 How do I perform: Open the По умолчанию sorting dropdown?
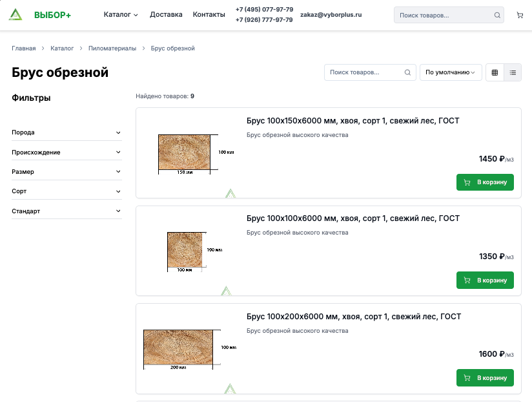coord(450,72)
